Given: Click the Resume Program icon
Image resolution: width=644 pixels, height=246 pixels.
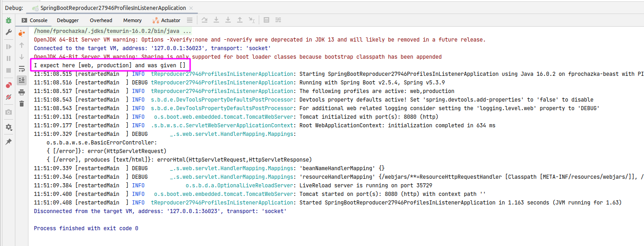Looking at the screenshot, I should 9,46.
